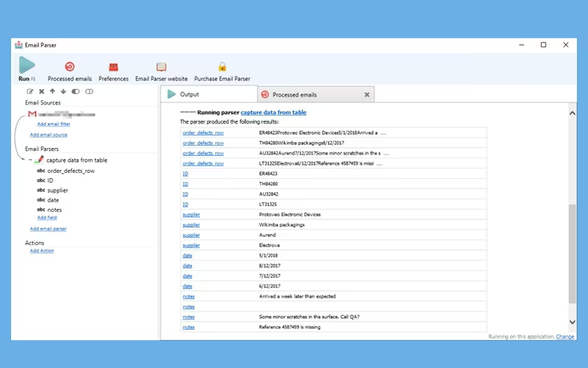Move item up with arrow icon

pos(52,91)
